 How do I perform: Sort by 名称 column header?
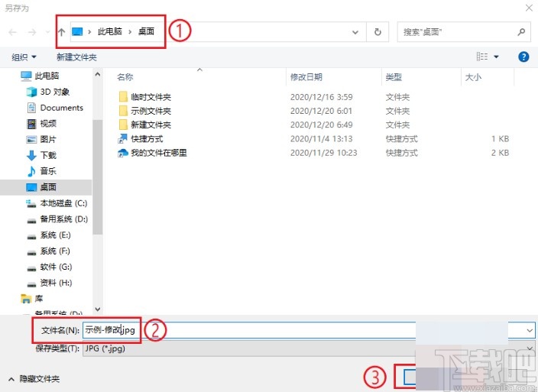[x=125, y=77]
